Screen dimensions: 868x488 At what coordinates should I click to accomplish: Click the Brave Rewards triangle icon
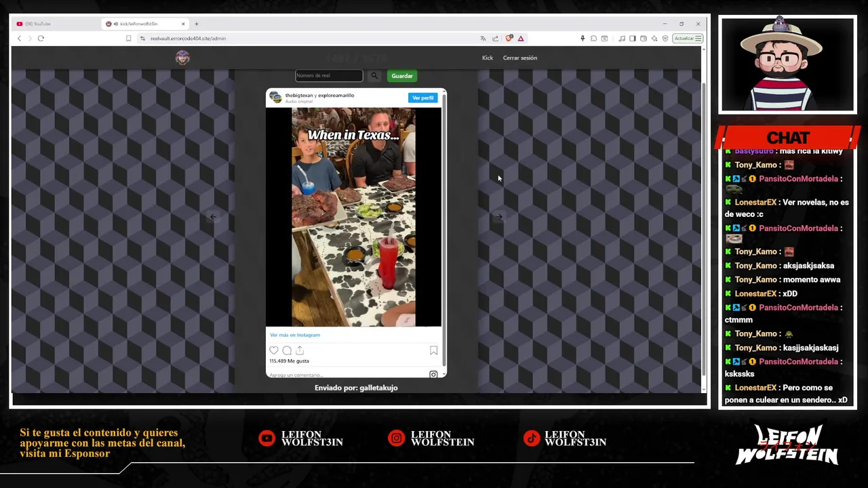point(521,38)
